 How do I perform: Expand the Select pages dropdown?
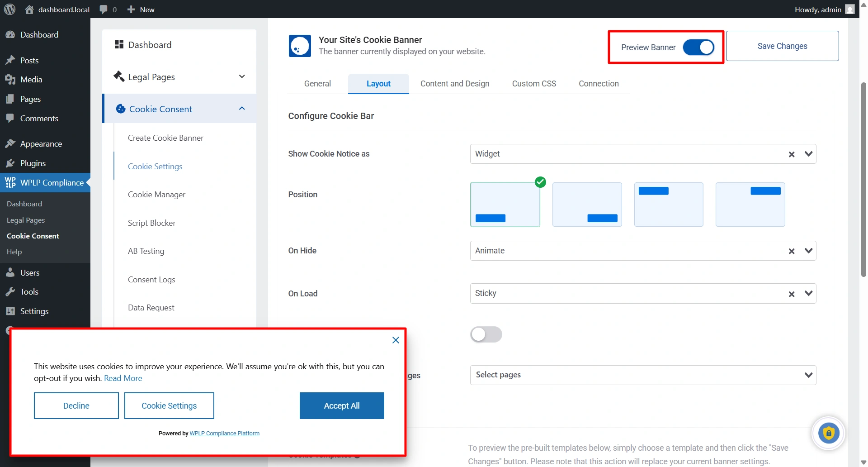(x=808, y=375)
